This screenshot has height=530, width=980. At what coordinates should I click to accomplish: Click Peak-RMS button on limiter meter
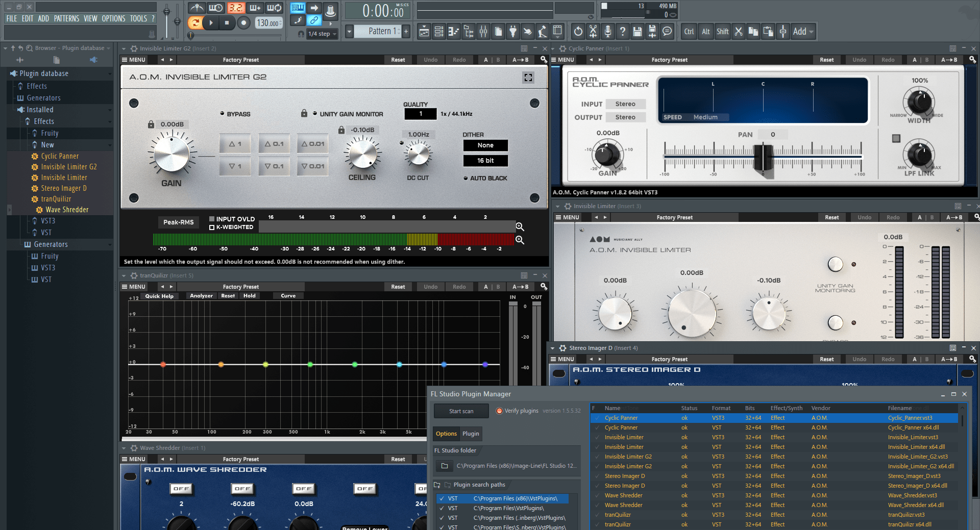[x=179, y=222]
